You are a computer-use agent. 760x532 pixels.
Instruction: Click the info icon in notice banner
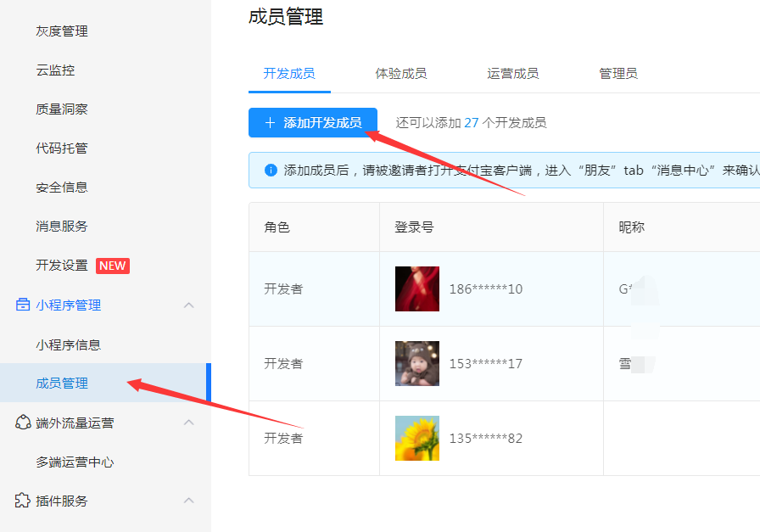click(x=271, y=171)
